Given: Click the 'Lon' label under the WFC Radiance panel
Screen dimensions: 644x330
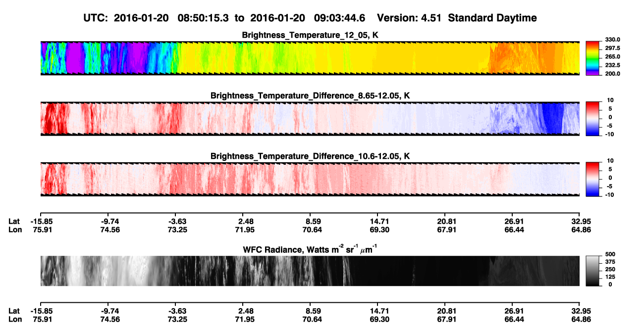Looking at the screenshot, I should (14, 319).
